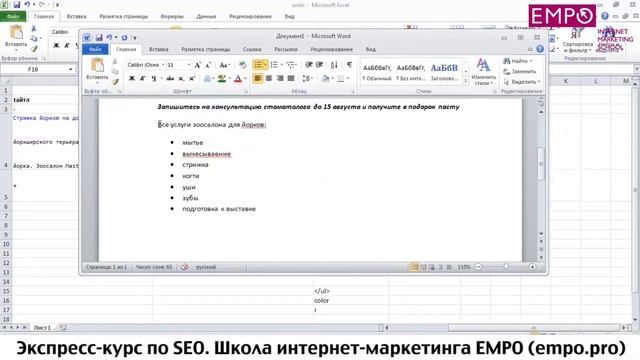Toggle Underline (Ч) in Word ribbon
Image resolution: width=640 pixels, height=360 pixels.
[153, 78]
